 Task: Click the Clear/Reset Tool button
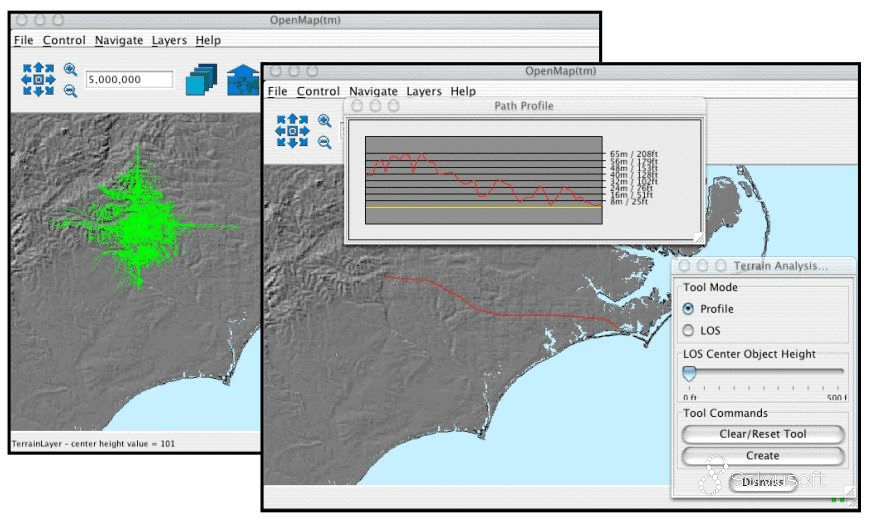tap(763, 434)
